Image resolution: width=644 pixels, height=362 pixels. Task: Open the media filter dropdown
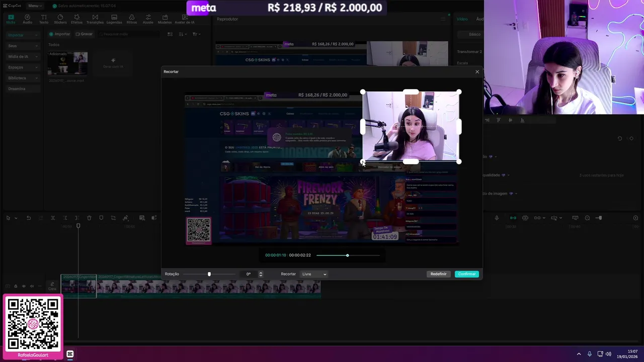(196, 34)
